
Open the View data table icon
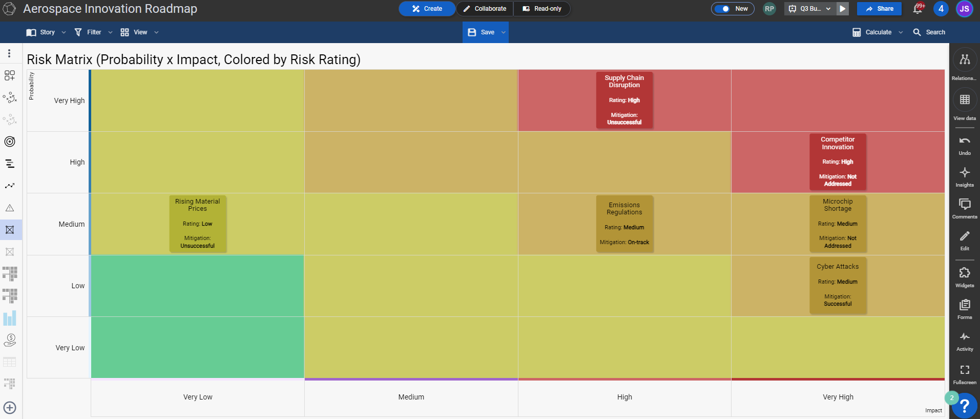965,99
